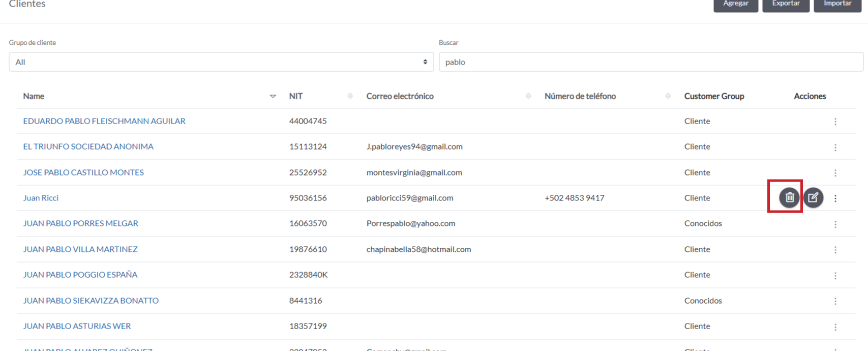Click the edit pencil icon for Juan Ricci
868x351 pixels.
coord(813,197)
